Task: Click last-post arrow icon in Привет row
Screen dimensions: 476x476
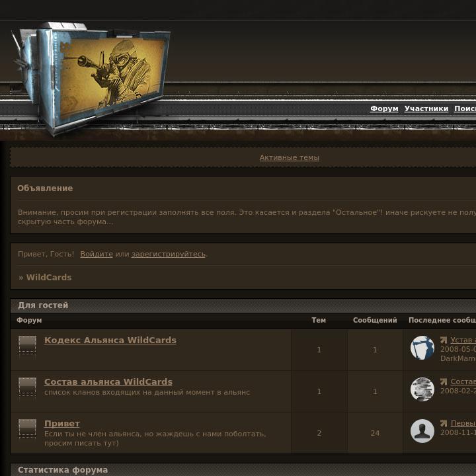Action: click(x=444, y=423)
